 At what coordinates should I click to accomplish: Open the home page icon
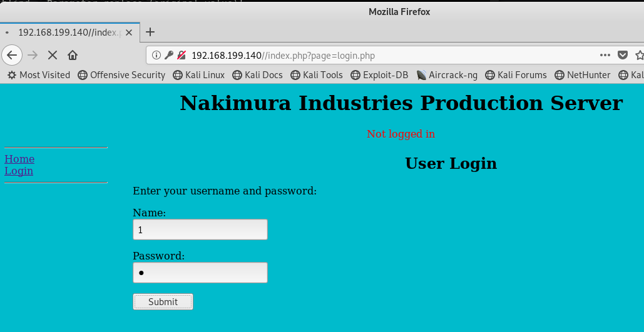73,55
